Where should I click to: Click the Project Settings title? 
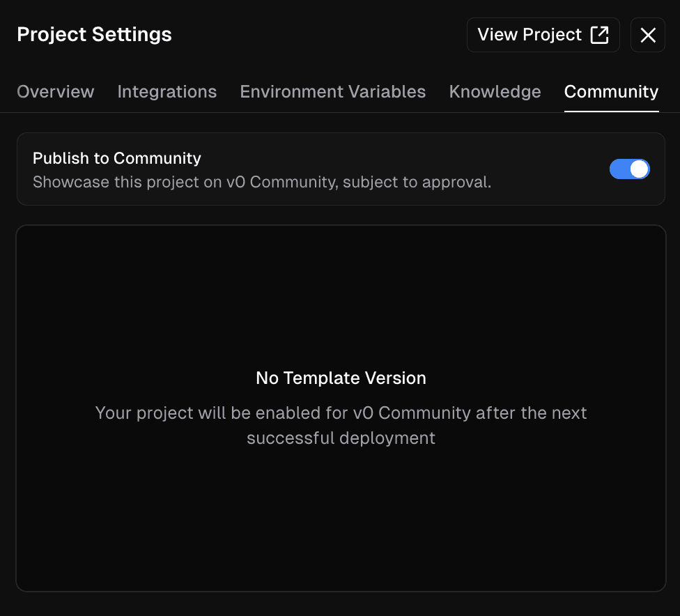[x=94, y=34]
